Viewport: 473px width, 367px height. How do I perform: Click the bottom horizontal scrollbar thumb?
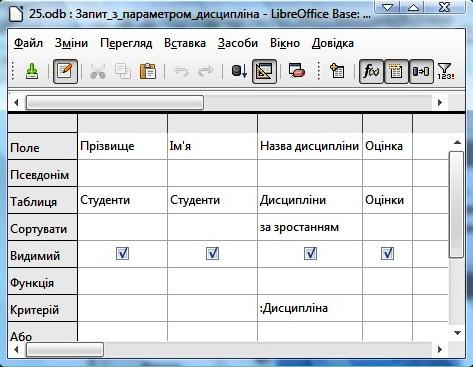click(65, 350)
